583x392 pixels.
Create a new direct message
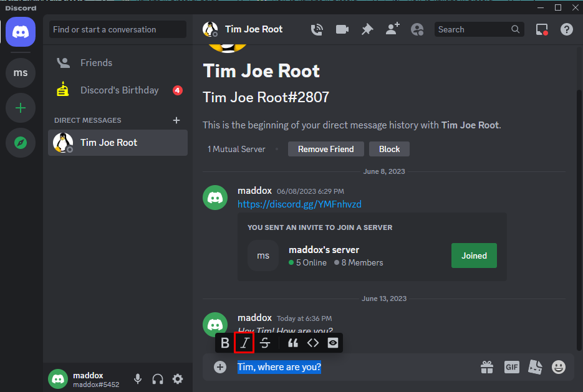(176, 120)
